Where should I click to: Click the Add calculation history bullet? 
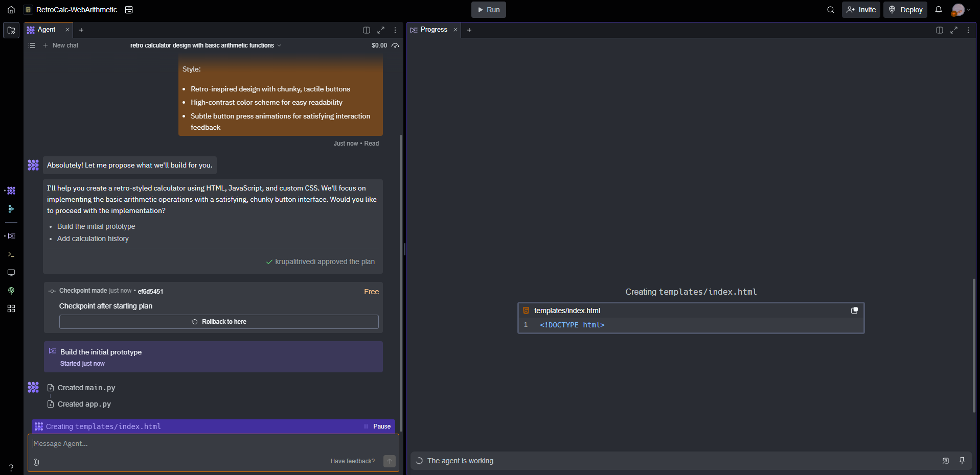coord(93,239)
